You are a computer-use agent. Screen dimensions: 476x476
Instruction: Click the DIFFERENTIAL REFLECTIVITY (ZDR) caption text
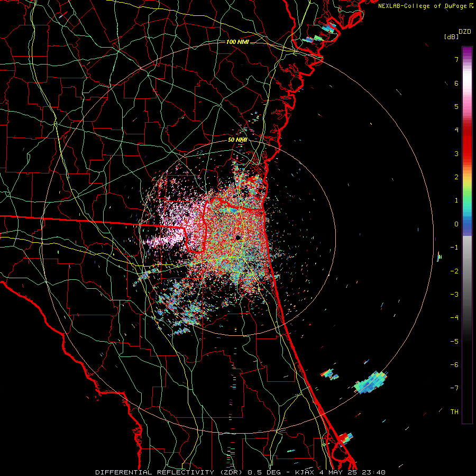[x=170, y=472]
